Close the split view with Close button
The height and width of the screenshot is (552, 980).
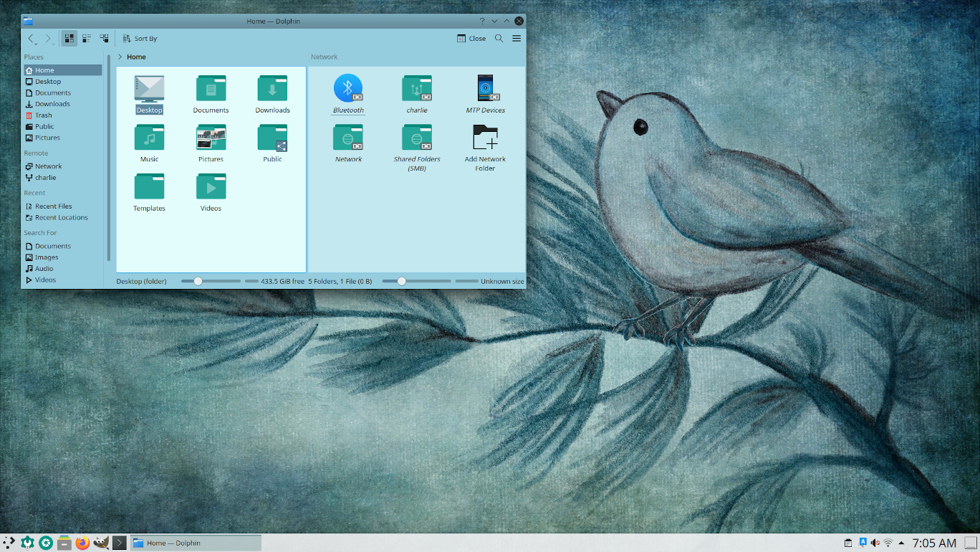point(471,39)
